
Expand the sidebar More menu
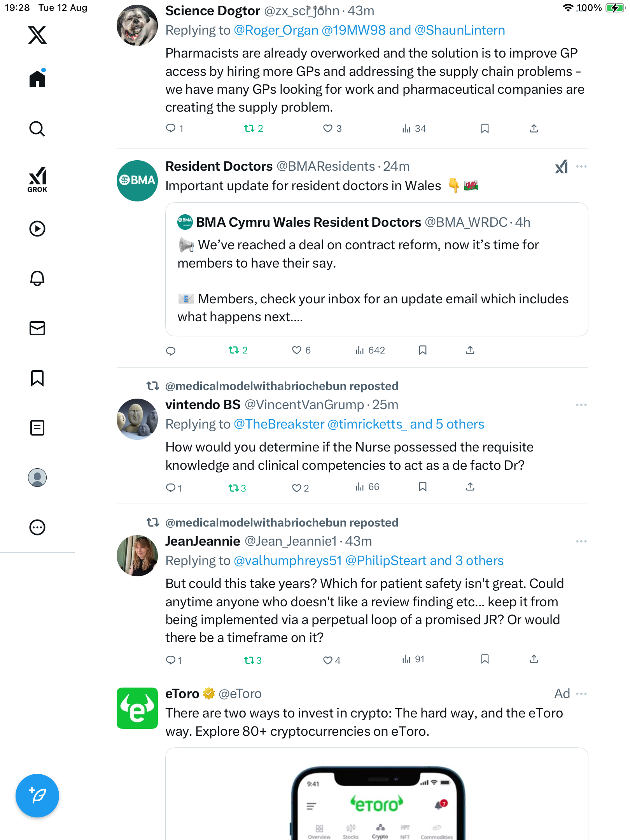37,527
